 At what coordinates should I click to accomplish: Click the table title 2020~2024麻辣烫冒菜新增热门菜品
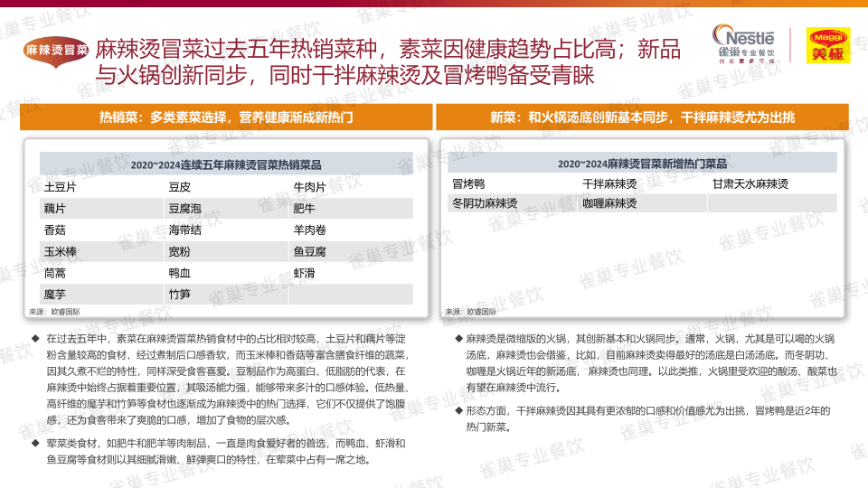tap(642, 164)
